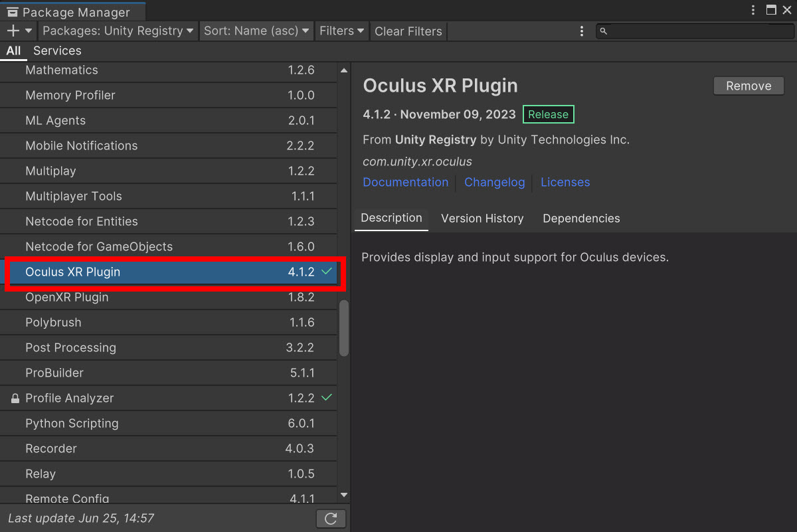Select the Oculus XR Plugin package row
The image size is (797, 532).
[169, 272]
